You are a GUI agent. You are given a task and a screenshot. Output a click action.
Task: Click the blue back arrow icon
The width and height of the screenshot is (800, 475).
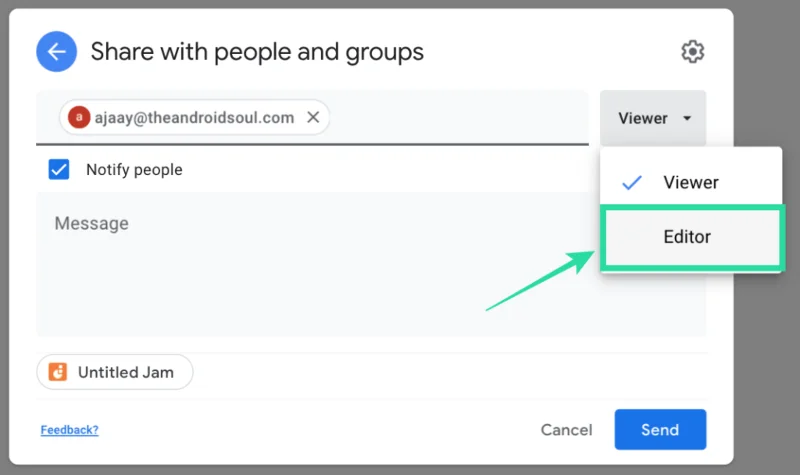click(x=57, y=51)
